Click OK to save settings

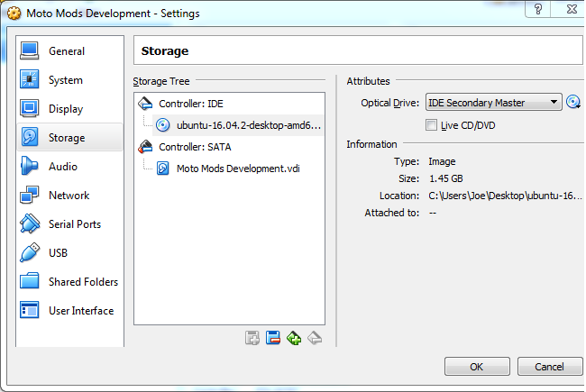coord(477,367)
